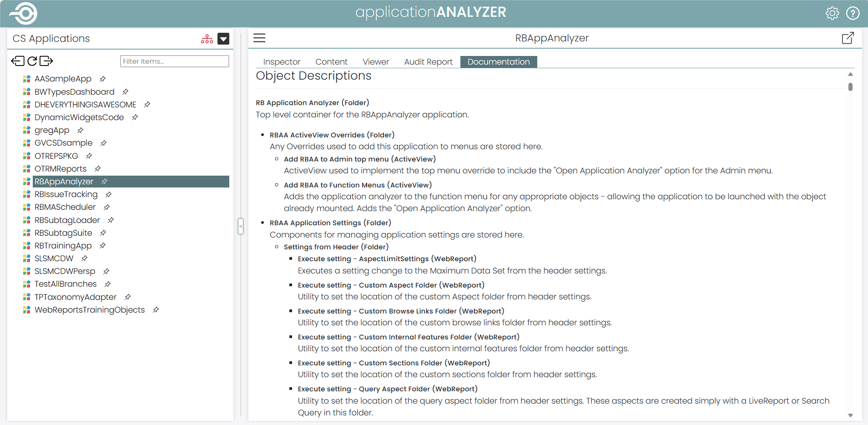
Task: Pin the DynamicWidgetsCode application
Action: point(135,117)
